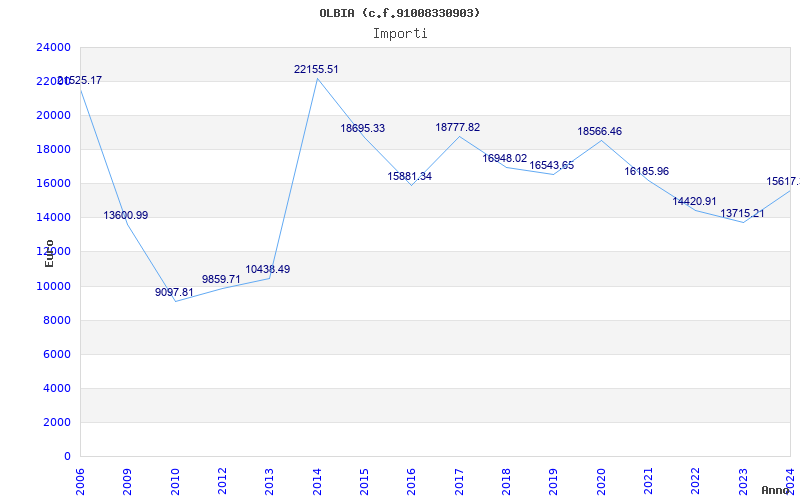Screen dimensions: 800x500
Task: Select the data label 18566.46
Action: point(599,132)
